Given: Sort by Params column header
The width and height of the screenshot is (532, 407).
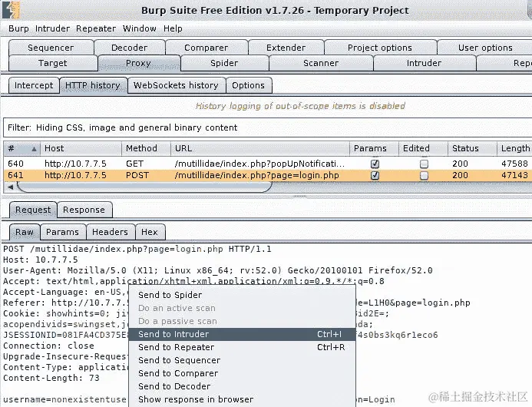Looking at the screenshot, I should 374,148.
